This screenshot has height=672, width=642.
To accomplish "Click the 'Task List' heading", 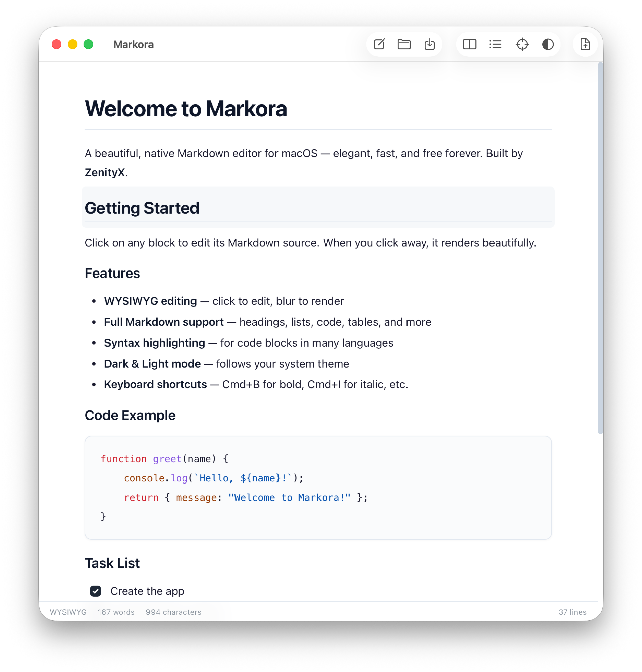I will pos(112,563).
